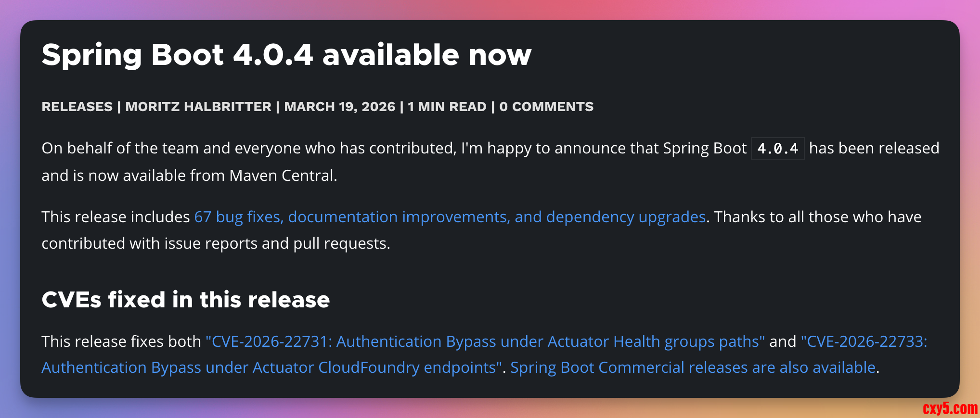Click the MARCH 19, 2026 publish date
This screenshot has width=980, height=418.
(339, 107)
